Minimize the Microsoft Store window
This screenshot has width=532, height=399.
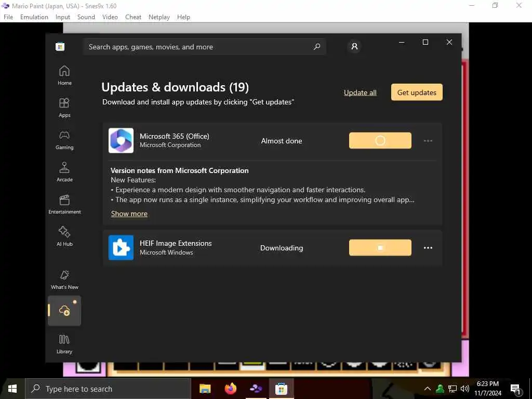click(402, 42)
